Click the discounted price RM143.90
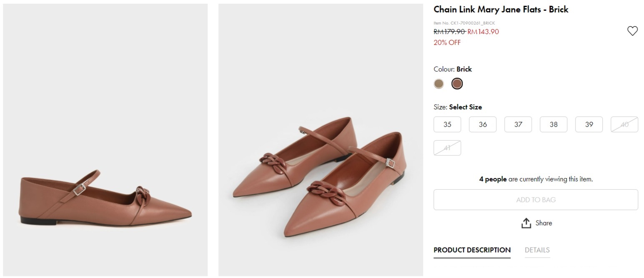Viewport: 644px width, 278px height. tap(483, 32)
